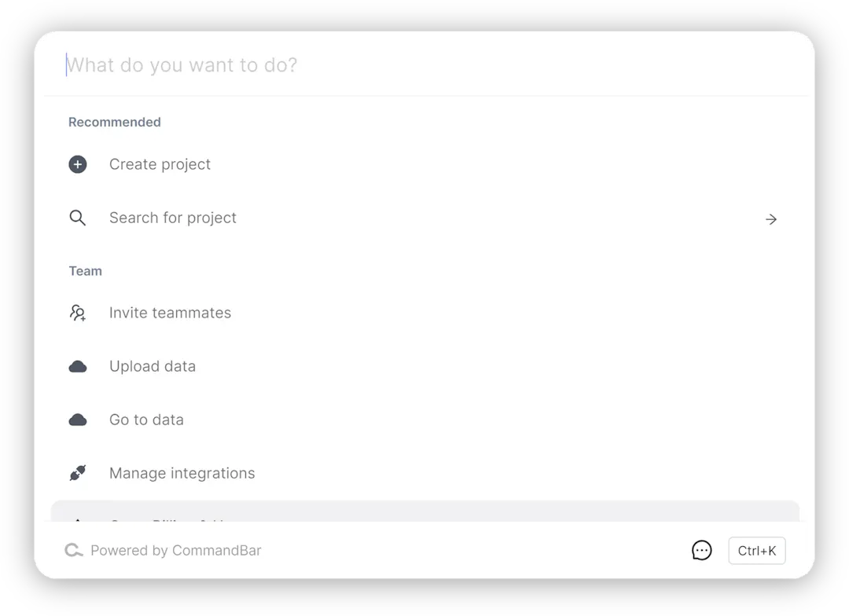Click the Team section heading
The width and height of the screenshot is (849, 616).
(x=85, y=271)
